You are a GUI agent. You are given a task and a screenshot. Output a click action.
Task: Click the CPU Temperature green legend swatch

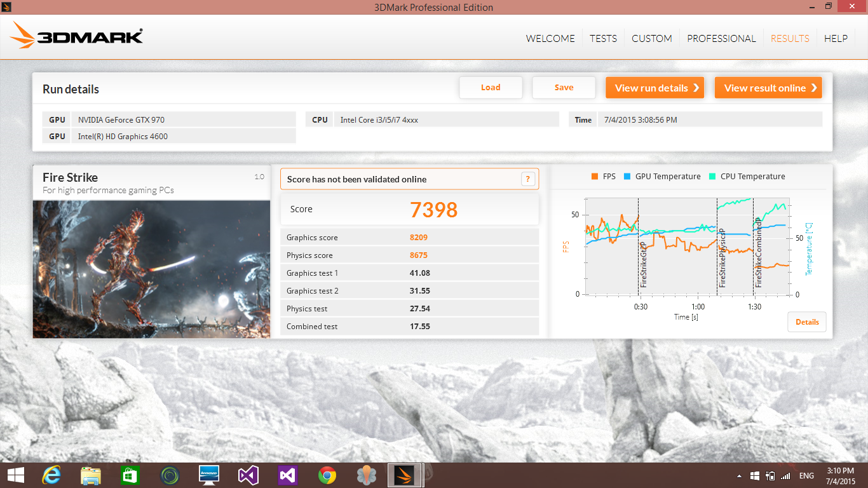point(712,177)
